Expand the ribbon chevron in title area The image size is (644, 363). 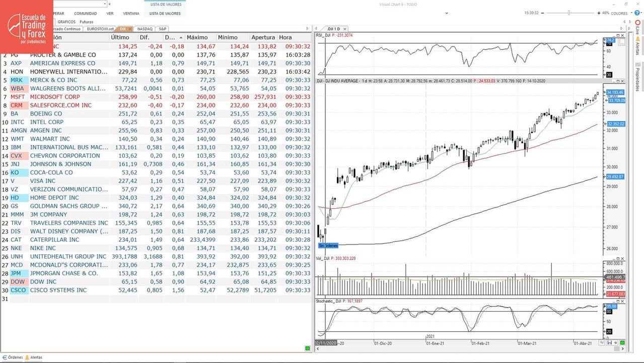click(x=447, y=13)
